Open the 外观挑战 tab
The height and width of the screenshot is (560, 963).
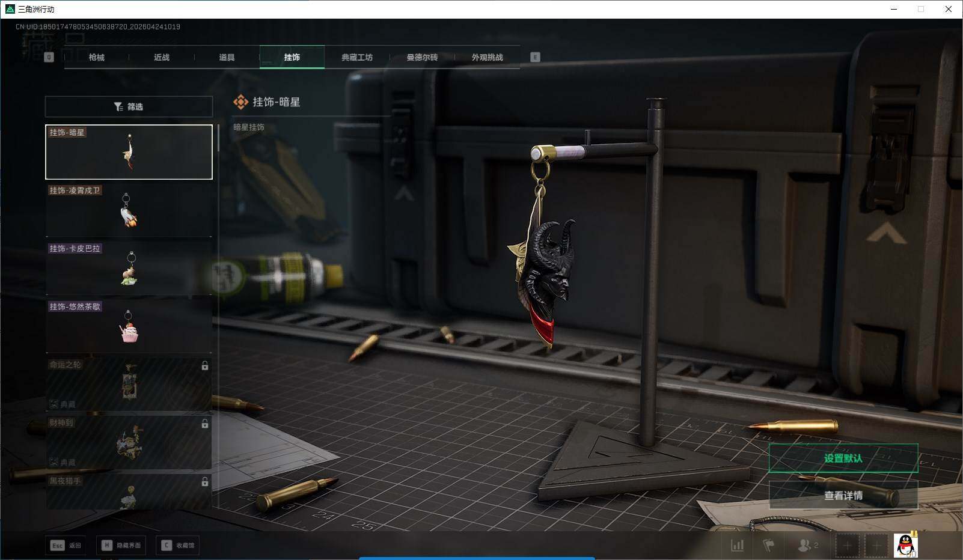[x=487, y=57]
